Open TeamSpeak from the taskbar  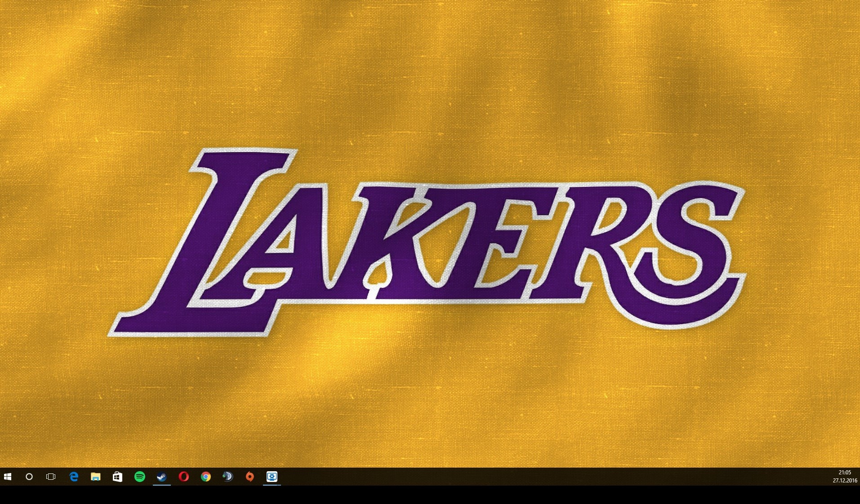click(x=227, y=477)
